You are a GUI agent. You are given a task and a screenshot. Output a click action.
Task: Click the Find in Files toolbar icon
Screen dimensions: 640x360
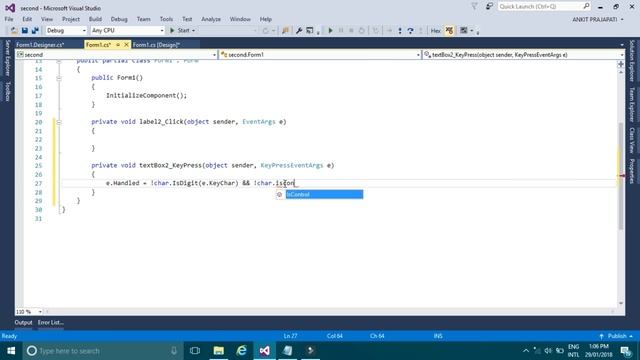click(285, 31)
